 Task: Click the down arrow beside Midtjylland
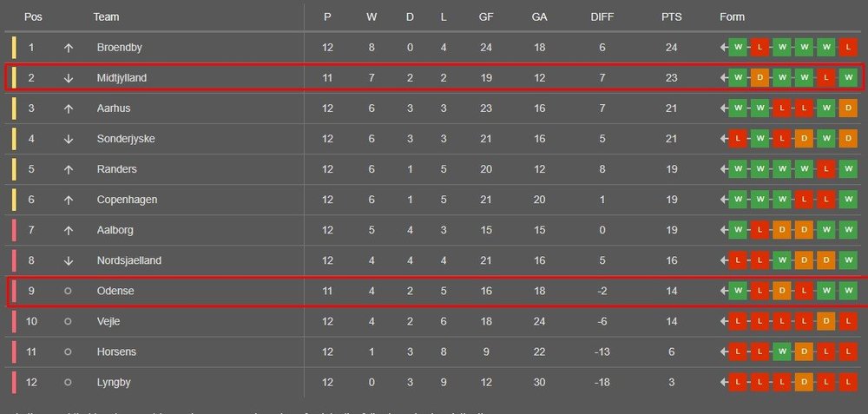point(69,78)
